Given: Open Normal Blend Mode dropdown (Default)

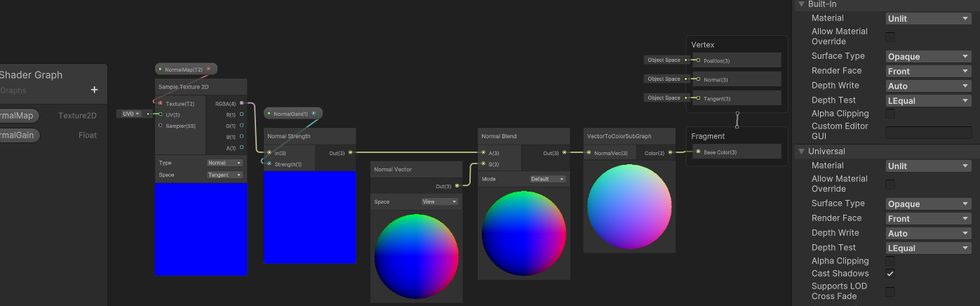Looking at the screenshot, I should pos(548,179).
